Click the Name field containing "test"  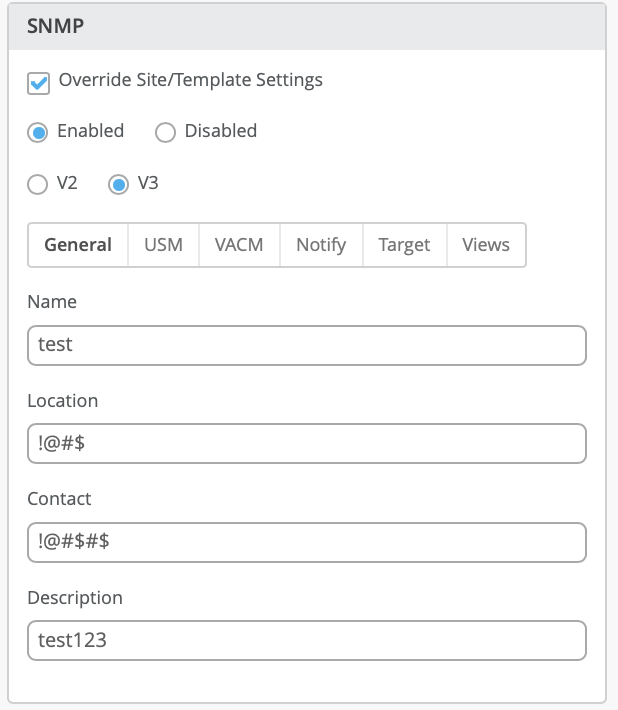[306, 345]
